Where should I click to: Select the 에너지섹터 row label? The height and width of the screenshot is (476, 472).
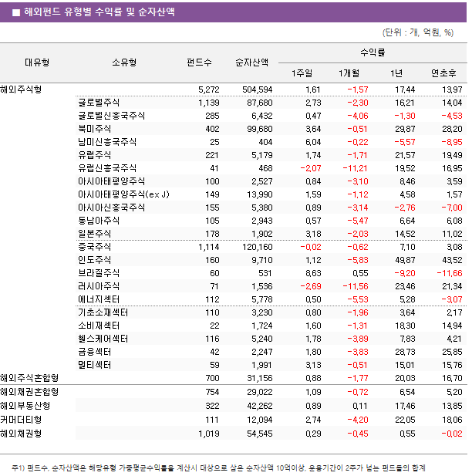click(x=99, y=299)
